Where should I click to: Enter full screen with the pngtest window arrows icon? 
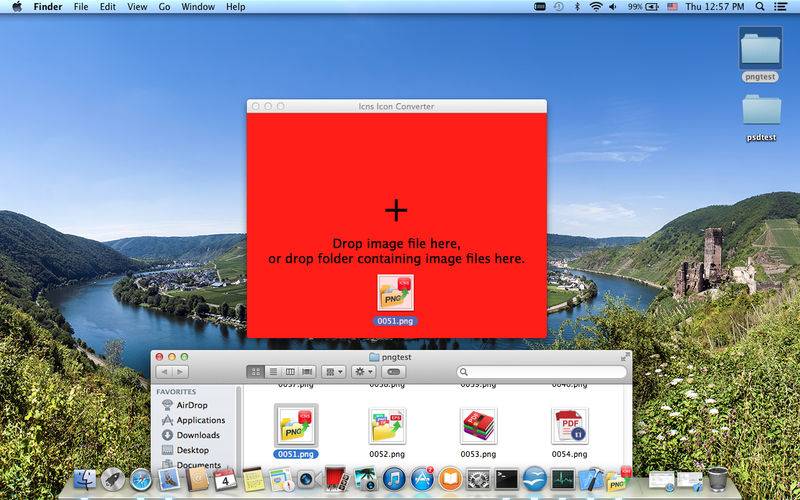[624, 357]
